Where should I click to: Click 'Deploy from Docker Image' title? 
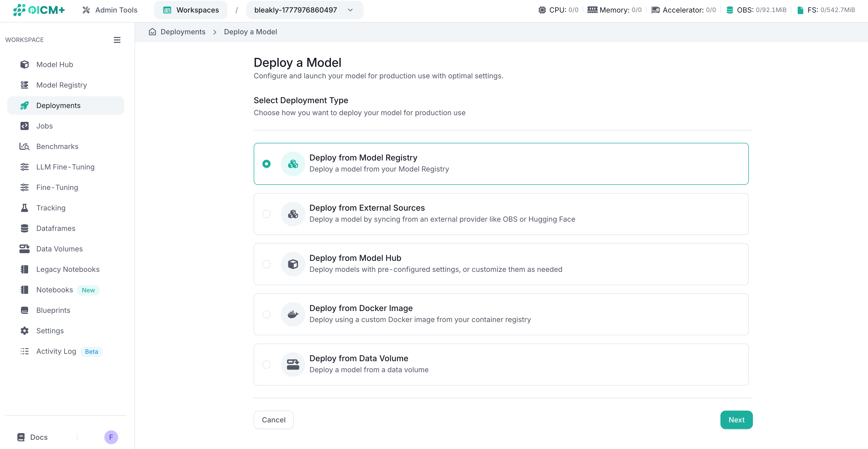click(361, 308)
